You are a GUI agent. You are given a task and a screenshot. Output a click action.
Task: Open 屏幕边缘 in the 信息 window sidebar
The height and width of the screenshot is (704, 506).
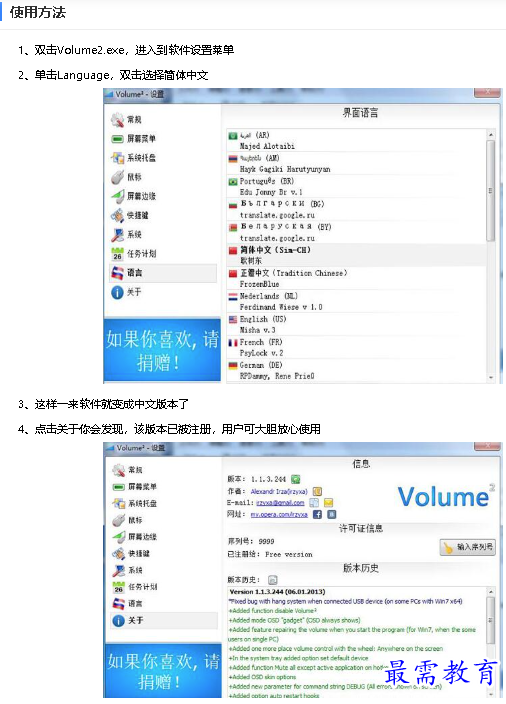click(x=164, y=537)
